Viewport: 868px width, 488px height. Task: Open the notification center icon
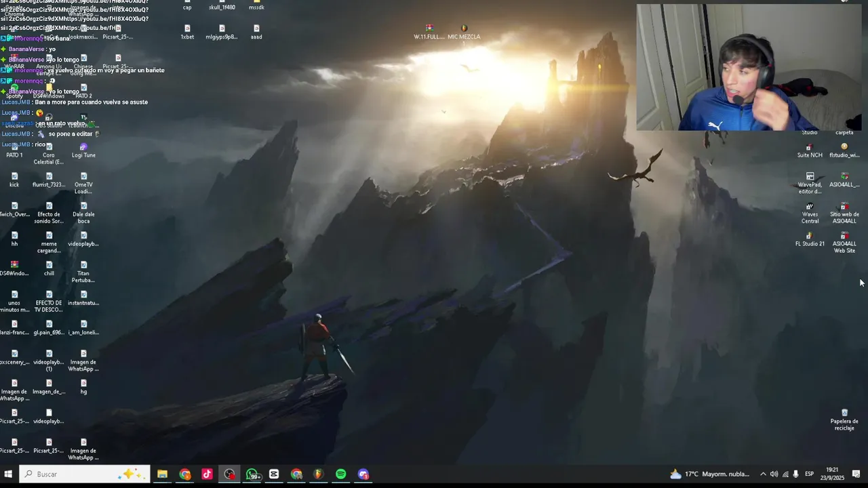[856, 474]
